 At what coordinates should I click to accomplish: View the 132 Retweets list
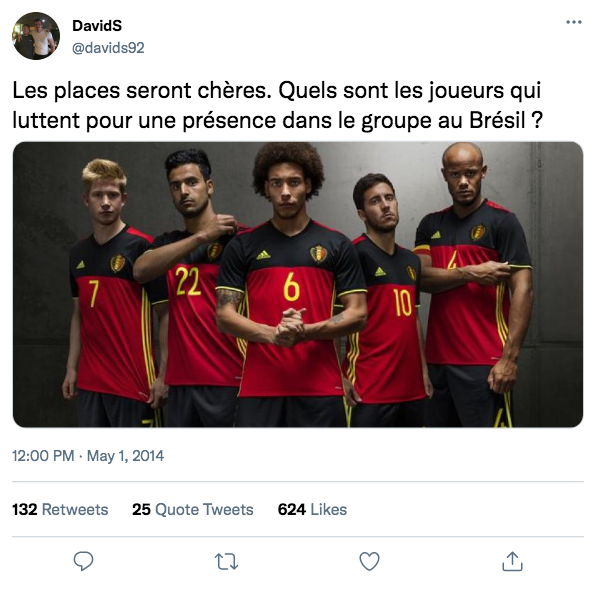(x=60, y=510)
